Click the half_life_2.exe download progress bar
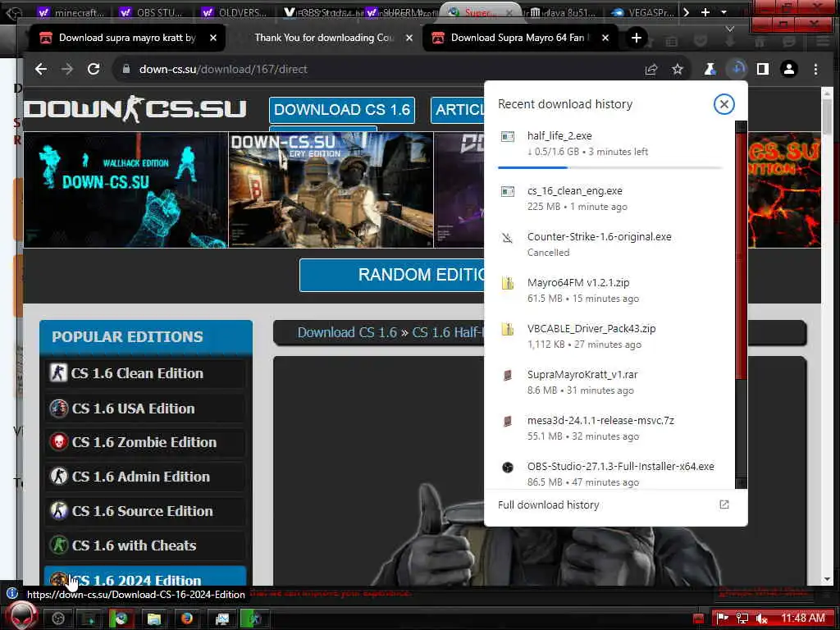 coord(609,167)
